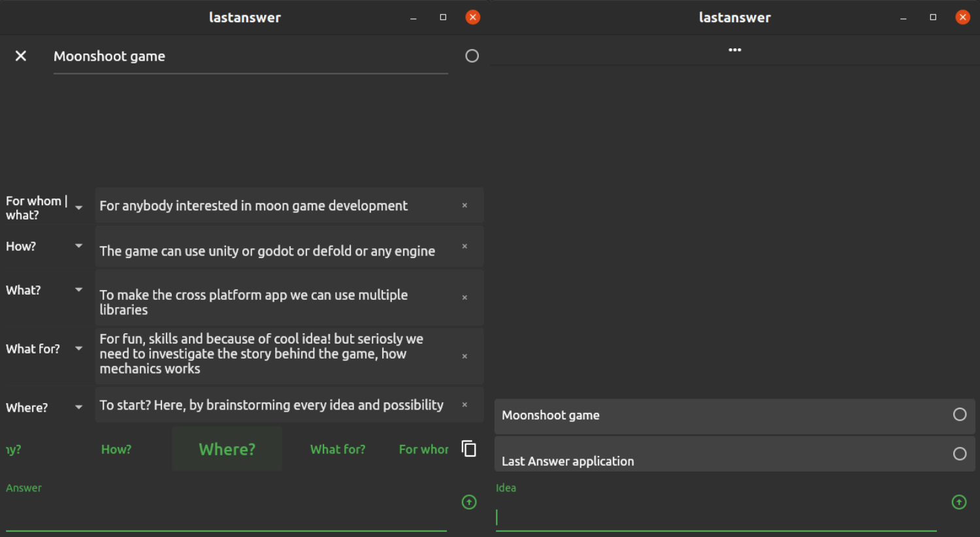980x537 pixels.
Task: Maximize the right lastanswer window
Action: tap(933, 18)
